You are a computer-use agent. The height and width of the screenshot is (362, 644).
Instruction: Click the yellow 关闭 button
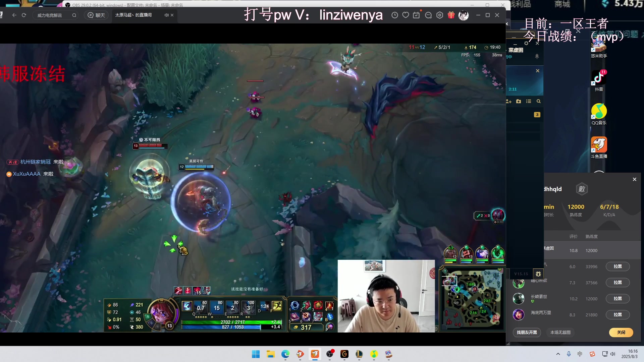pyautogui.click(x=621, y=333)
